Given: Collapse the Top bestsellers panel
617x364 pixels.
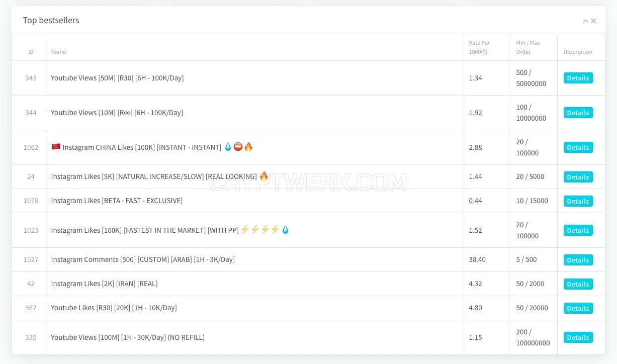Looking at the screenshot, I should click(x=585, y=21).
